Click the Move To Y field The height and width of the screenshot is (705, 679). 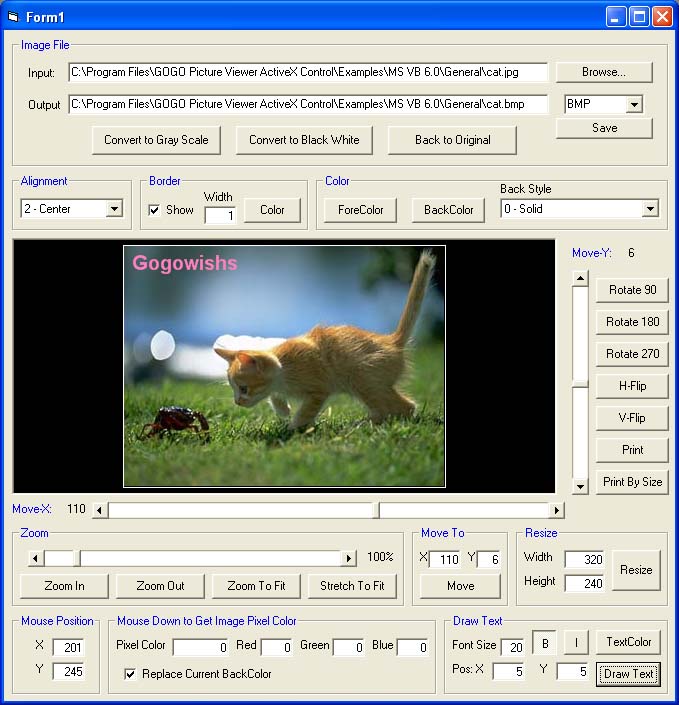pyautogui.click(x=489, y=559)
